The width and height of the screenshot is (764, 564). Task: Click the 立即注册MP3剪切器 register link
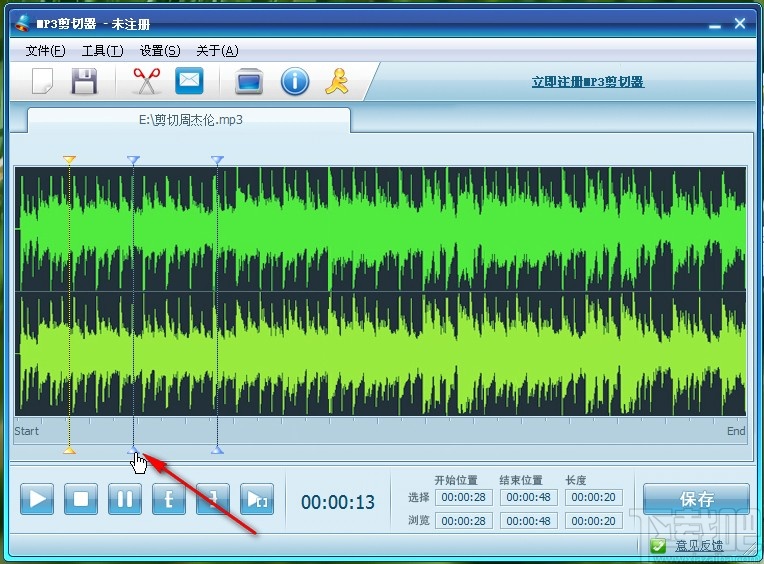pyautogui.click(x=588, y=82)
